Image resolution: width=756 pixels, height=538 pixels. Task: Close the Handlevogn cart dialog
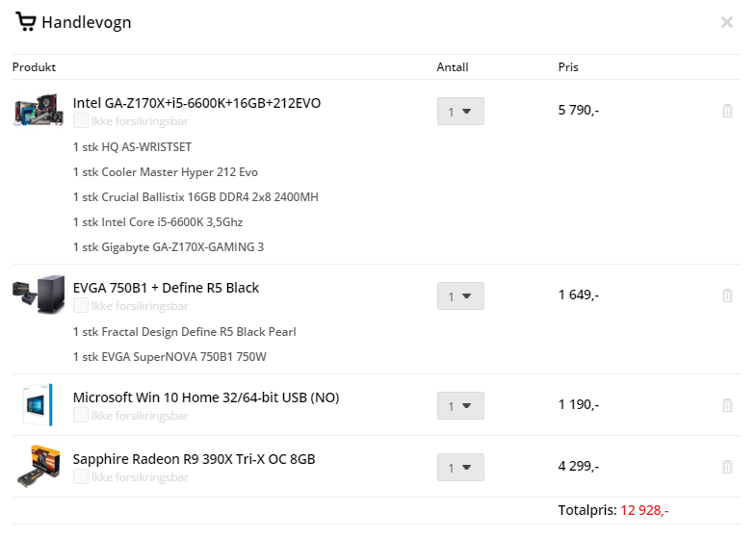(726, 22)
